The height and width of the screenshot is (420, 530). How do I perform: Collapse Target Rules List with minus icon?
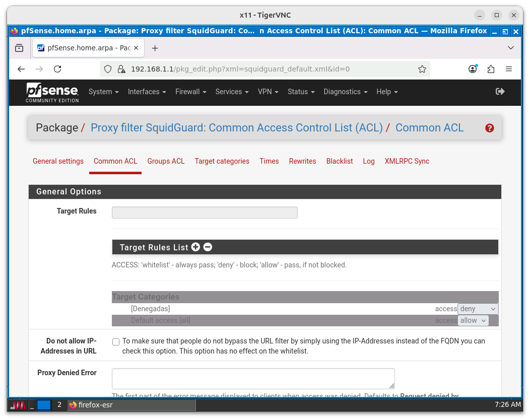208,247
